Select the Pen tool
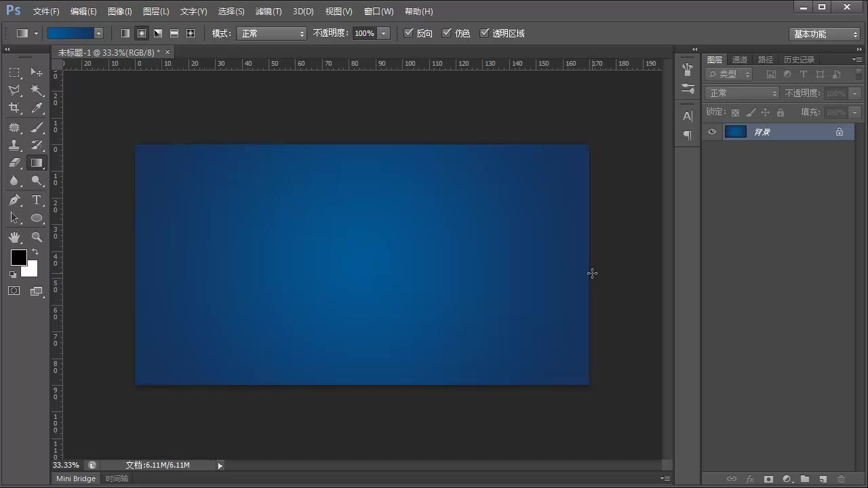868x488 pixels. point(14,200)
